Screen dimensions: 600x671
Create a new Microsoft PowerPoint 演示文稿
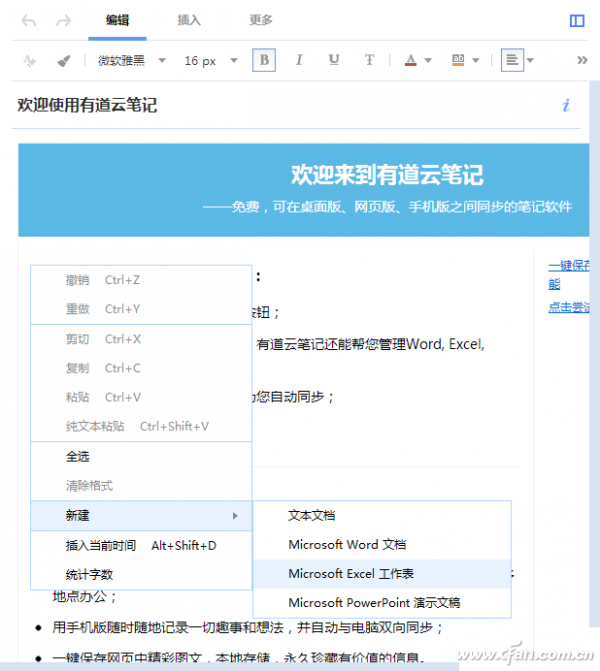[382, 603]
